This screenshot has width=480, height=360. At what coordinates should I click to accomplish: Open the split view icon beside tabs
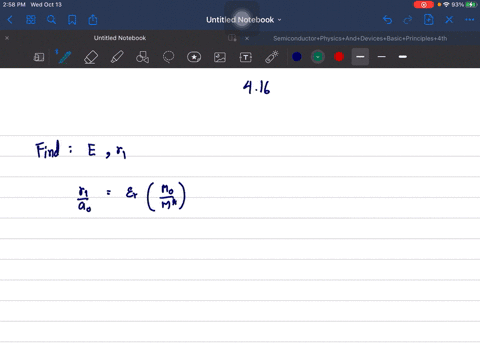tap(232, 38)
